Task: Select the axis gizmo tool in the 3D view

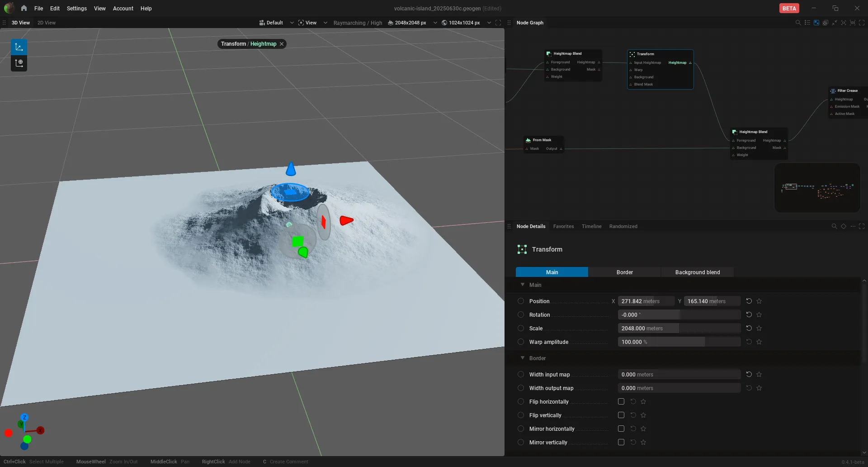Action: (19, 47)
